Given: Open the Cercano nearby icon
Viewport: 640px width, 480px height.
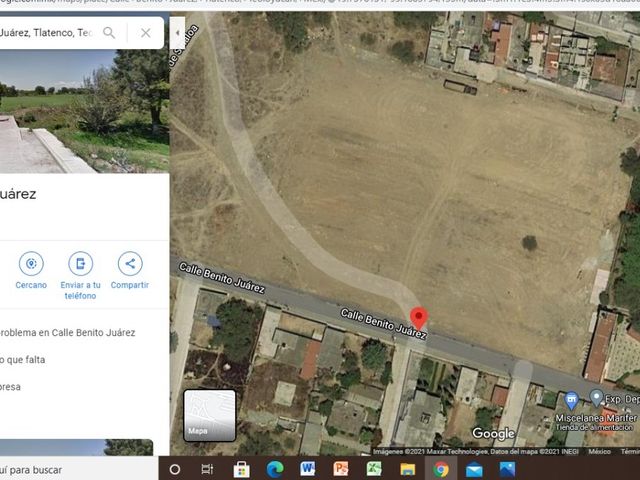Looking at the screenshot, I should pos(31,264).
